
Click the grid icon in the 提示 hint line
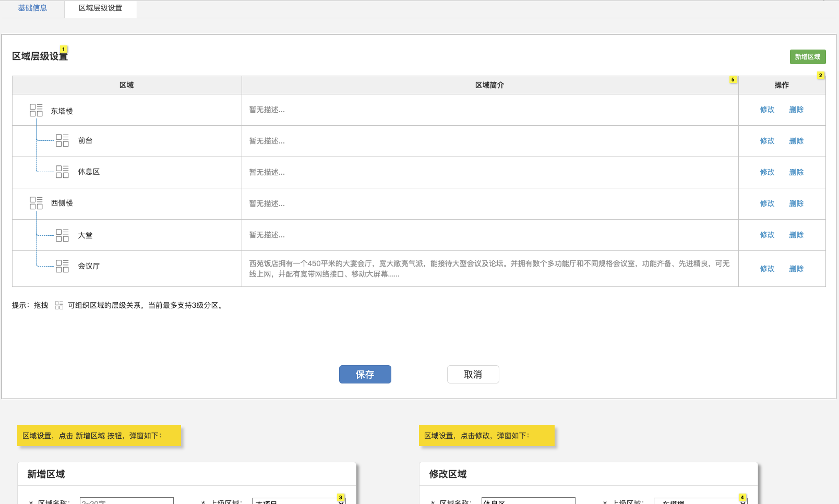(x=59, y=305)
